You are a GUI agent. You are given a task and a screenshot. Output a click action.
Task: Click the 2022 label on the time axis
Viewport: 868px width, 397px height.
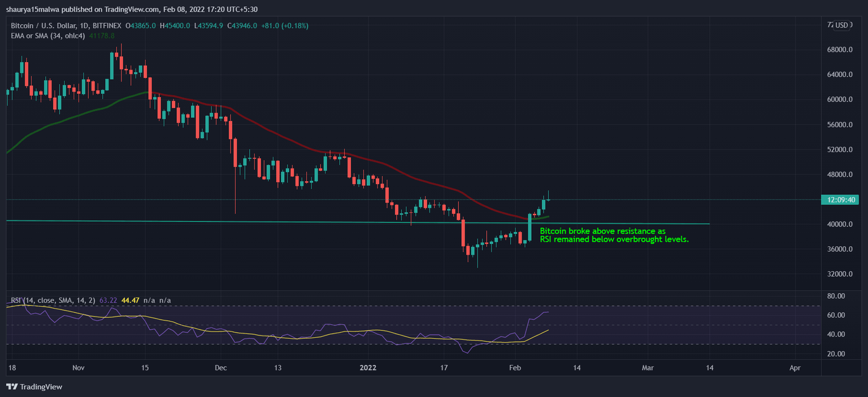(368, 368)
